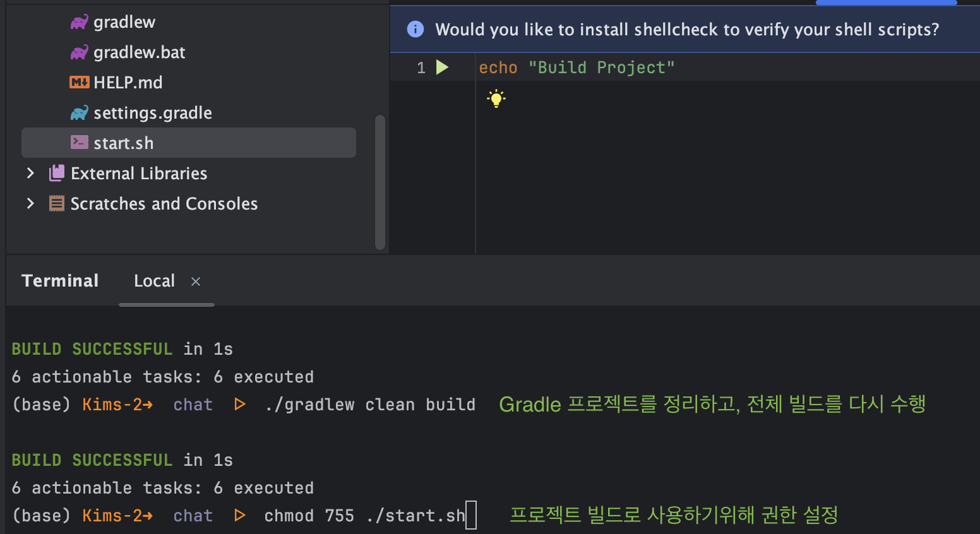The height and width of the screenshot is (534, 980).
Task: Expand Scratches and Consoles node
Action: [30, 203]
